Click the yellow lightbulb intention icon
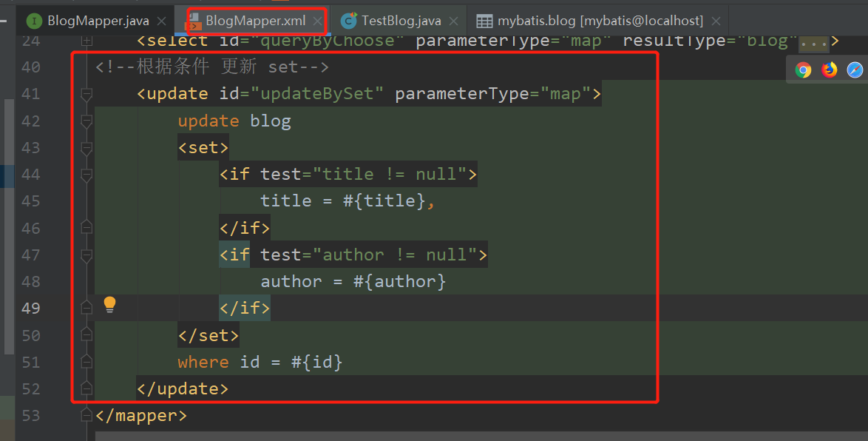This screenshot has height=441, width=868. (109, 305)
